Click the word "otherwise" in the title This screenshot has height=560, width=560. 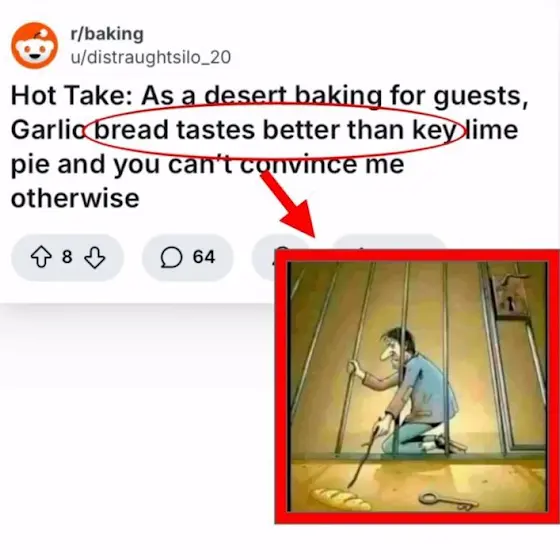pyautogui.click(x=75, y=199)
